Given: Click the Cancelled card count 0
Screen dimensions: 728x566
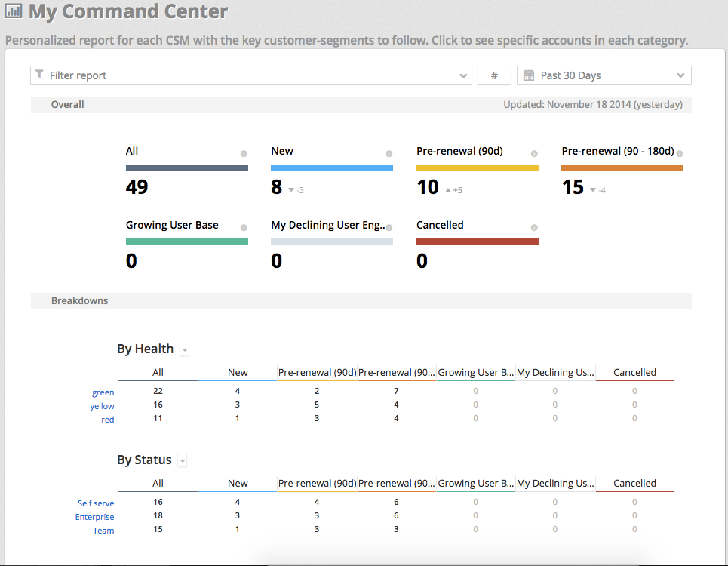Looking at the screenshot, I should (x=422, y=261).
